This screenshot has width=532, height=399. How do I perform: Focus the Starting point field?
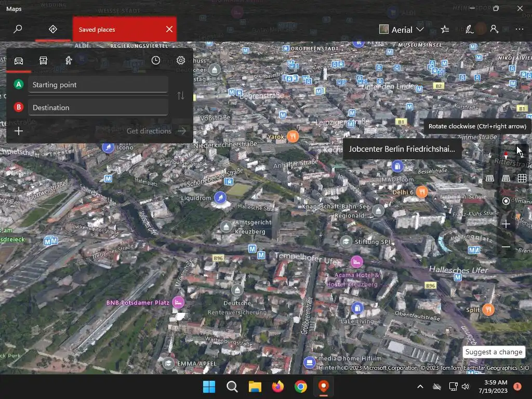pos(98,85)
